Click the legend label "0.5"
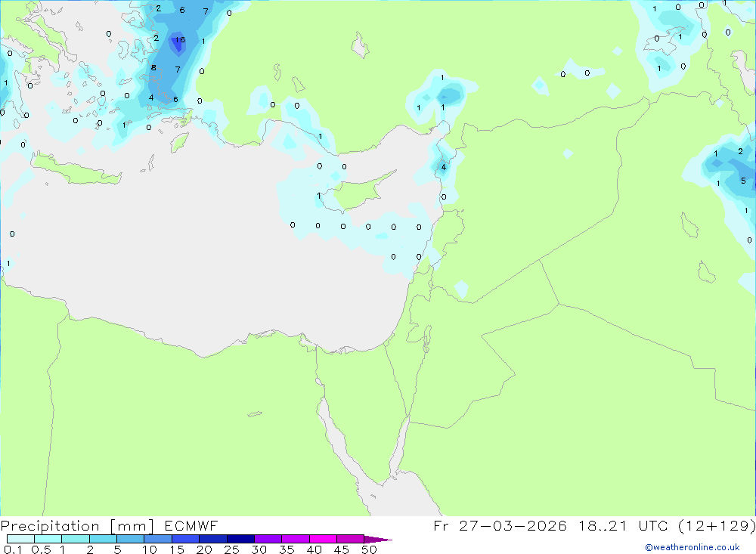 pyautogui.click(x=41, y=549)
